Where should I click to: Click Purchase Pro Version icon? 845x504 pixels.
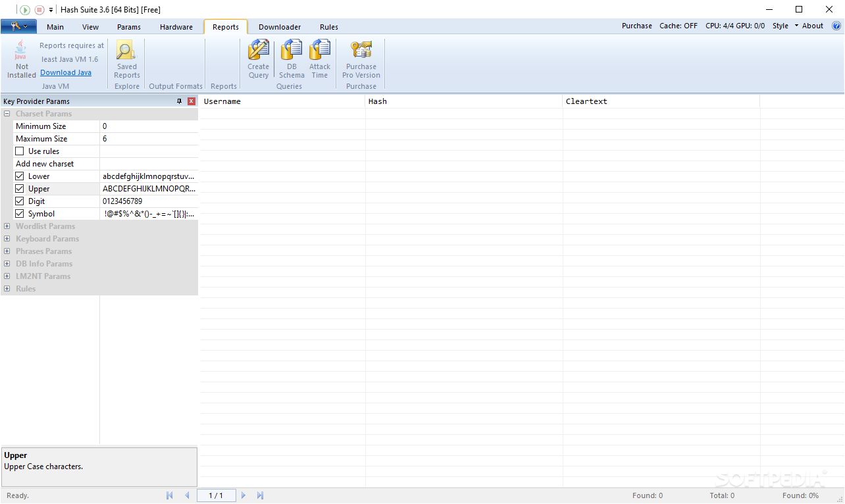click(x=361, y=59)
